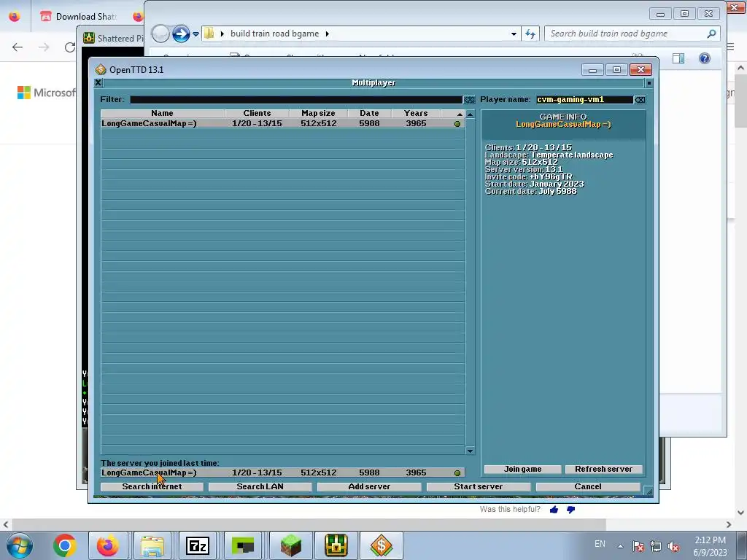Screen dimensions: 747x560
Task: Toggle the sticky pin on Multiplayer panel
Action: coord(649,83)
